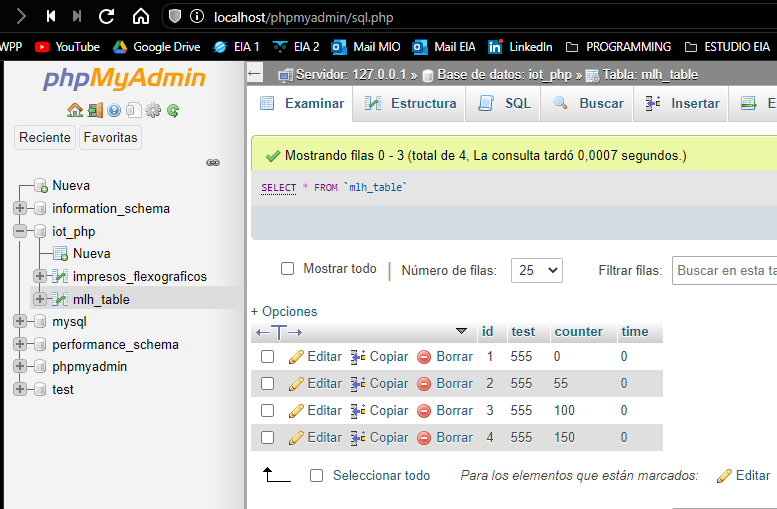This screenshot has height=509, width=777.
Task: Open navigation panel settings gear icon
Action: click(x=153, y=110)
